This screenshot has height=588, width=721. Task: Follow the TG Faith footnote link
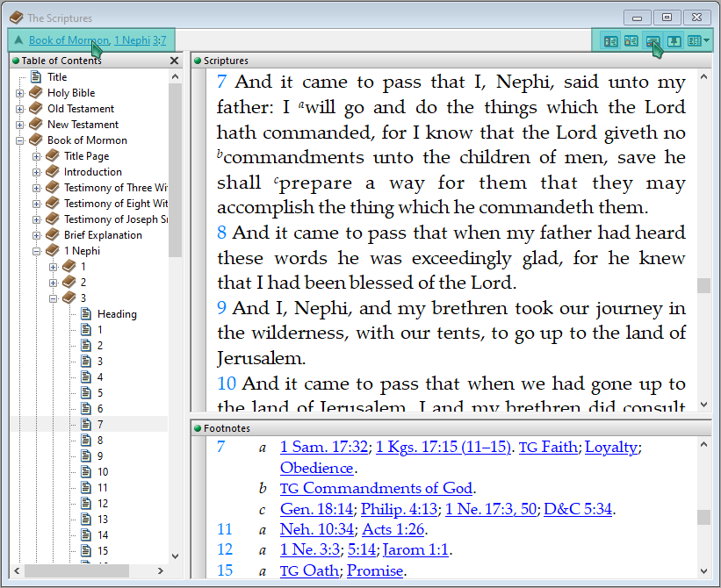[548, 447]
